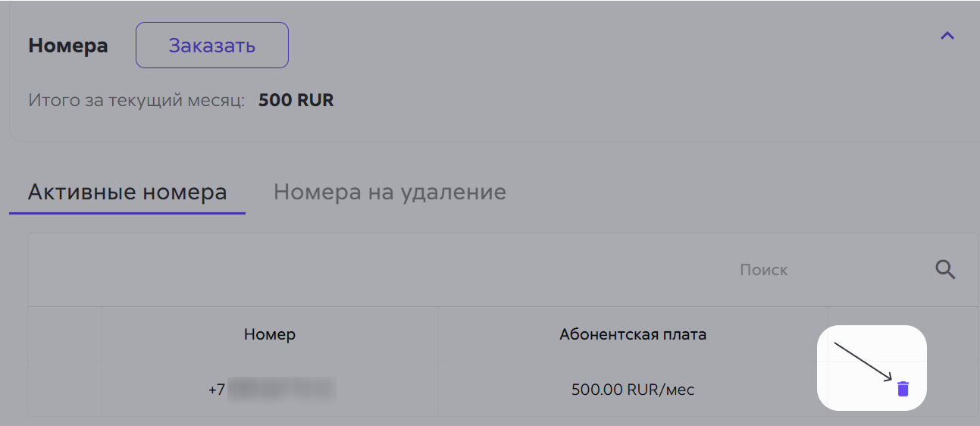Collapse the Номера section with the chevron
Screen dimensions: 980x426
coord(947,36)
